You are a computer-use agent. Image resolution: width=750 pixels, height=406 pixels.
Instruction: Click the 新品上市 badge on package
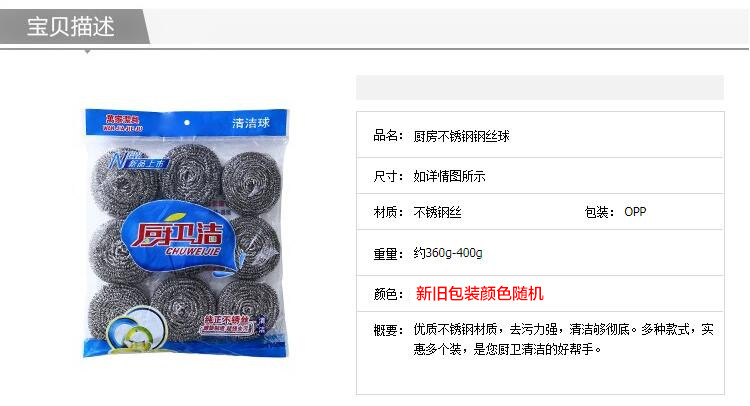pos(139,161)
